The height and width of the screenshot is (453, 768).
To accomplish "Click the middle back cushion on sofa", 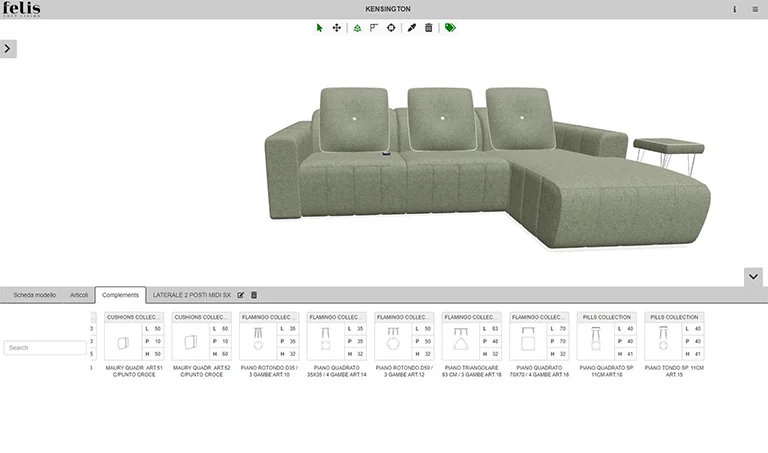I will [x=442, y=119].
